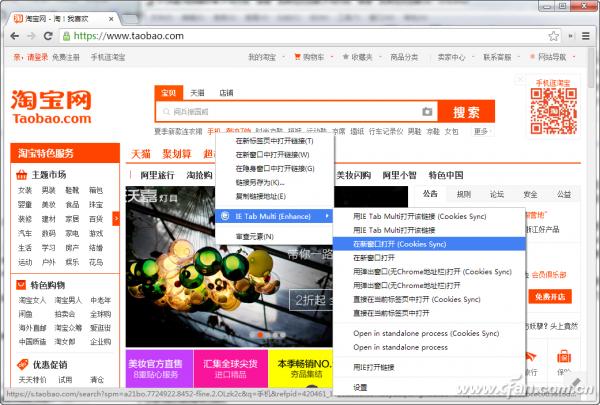Image resolution: width=600 pixels, height=405 pixels.
Task: Switch to the 规则 tab
Action: coord(464,194)
